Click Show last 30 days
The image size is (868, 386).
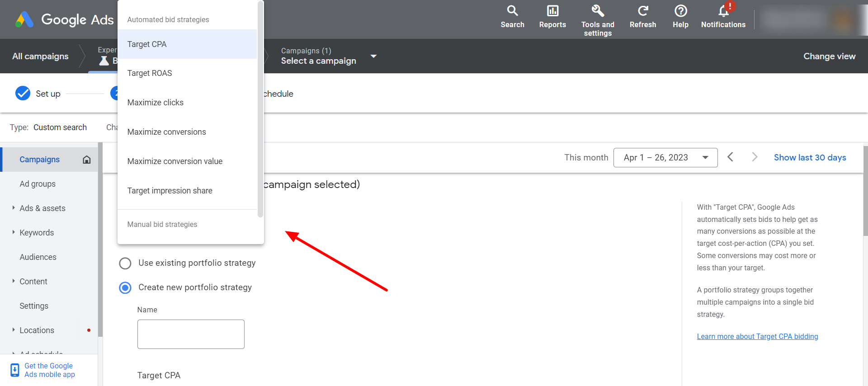(x=810, y=157)
